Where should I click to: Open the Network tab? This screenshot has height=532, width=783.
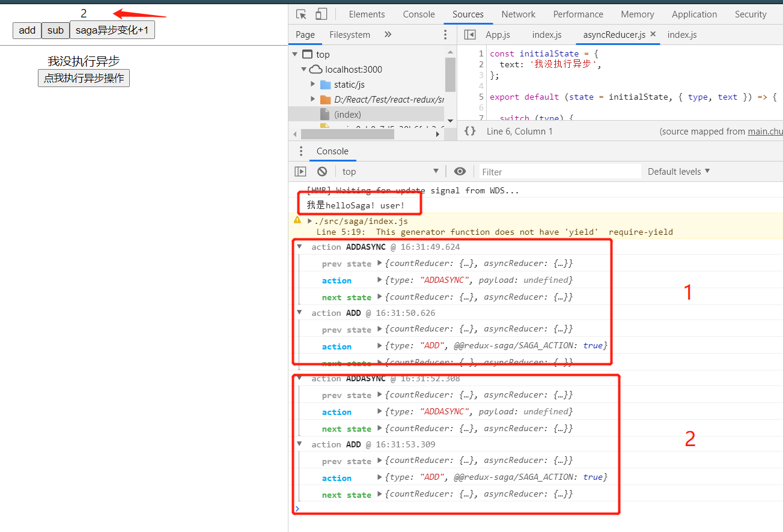[x=518, y=14]
